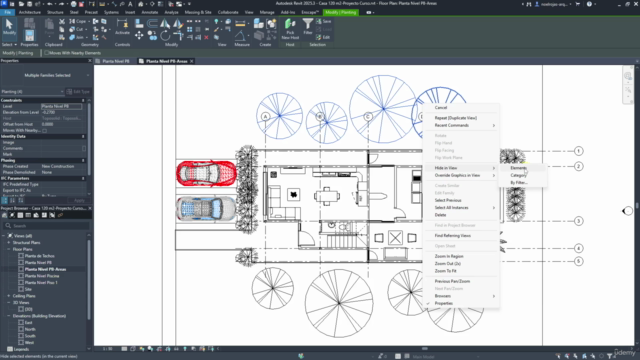Open Recent Commands submenu

(461, 125)
